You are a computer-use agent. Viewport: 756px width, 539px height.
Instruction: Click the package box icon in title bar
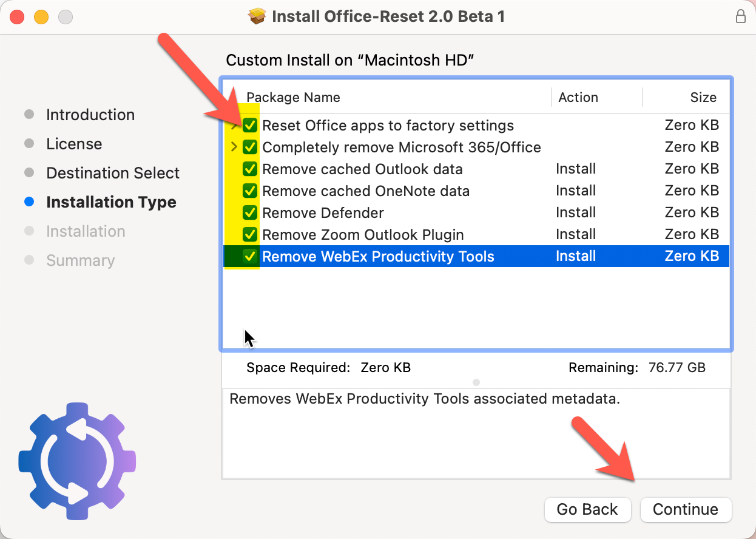[258, 16]
